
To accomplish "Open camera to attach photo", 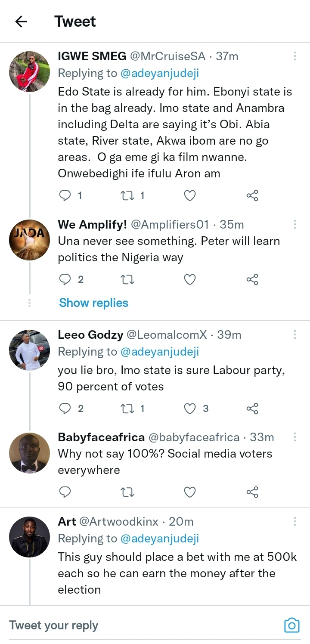I will coord(291,625).
